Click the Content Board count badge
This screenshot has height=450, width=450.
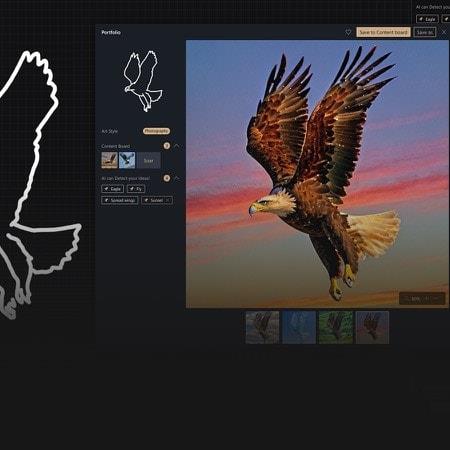[x=167, y=146]
